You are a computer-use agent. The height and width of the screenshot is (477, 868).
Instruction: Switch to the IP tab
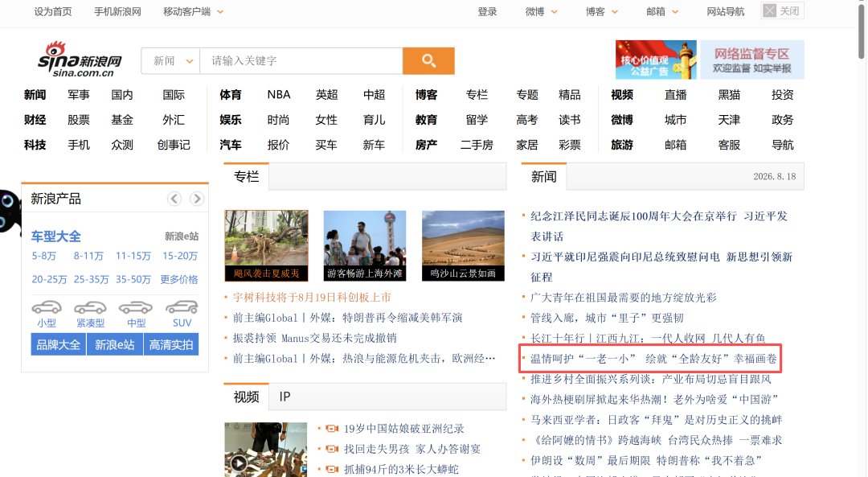point(285,397)
